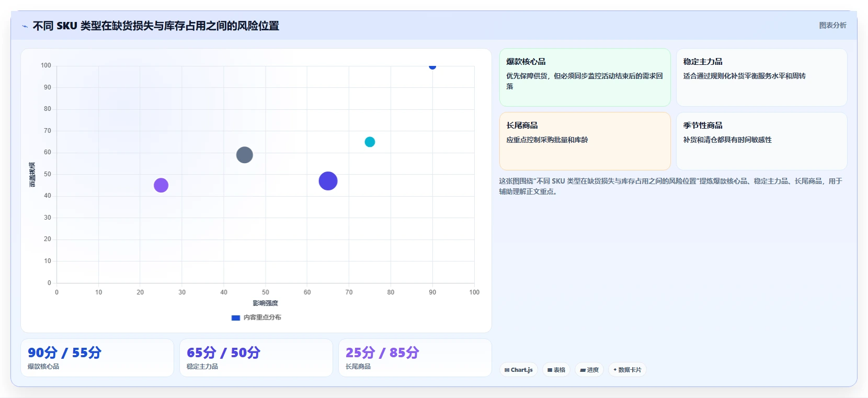Click the 65分 / 50分 stat card
The image size is (868, 398).
tap(256, 358)
